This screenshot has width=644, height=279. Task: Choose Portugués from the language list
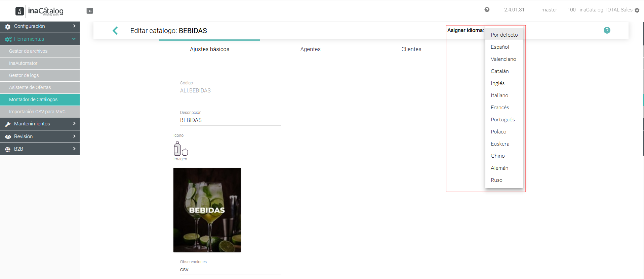tap(504, 119)
